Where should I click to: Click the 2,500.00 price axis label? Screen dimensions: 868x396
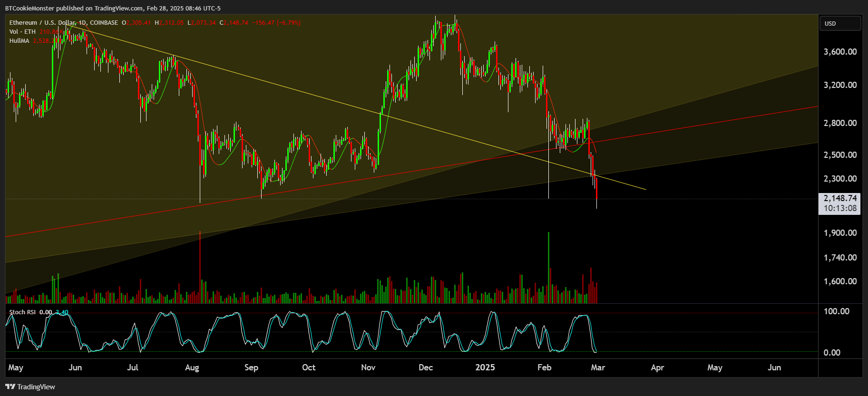click(x=840, y=155)
